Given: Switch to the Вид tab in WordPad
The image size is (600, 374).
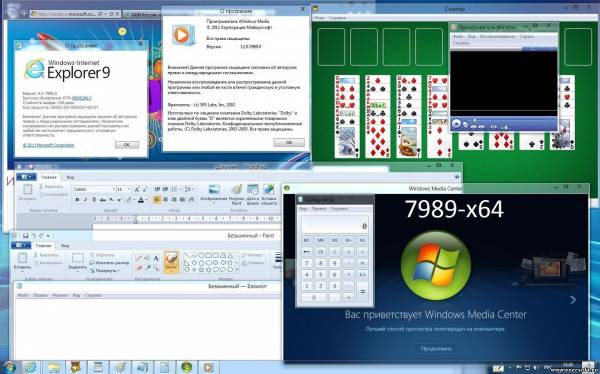Looking at the screenshot, I should pyautogui.click(x=70, y=177).
